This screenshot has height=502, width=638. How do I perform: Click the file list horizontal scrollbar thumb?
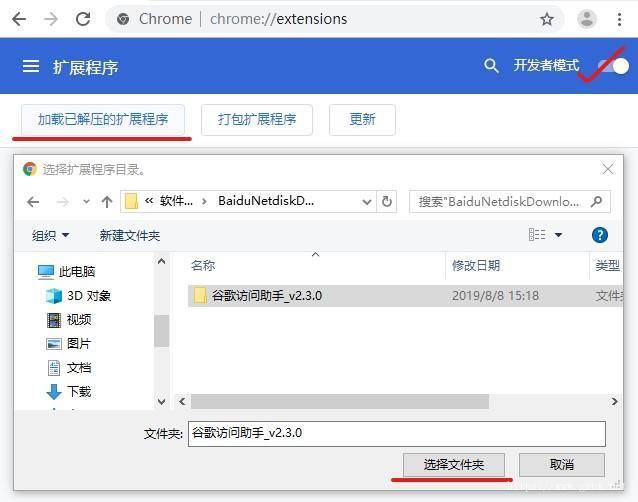point(340,402)
